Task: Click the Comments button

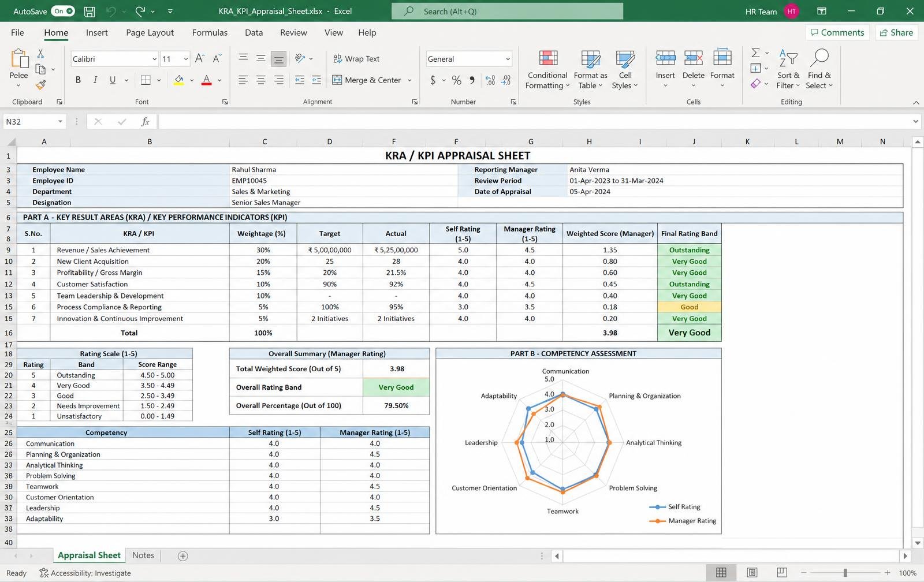Action: point(837,32)
